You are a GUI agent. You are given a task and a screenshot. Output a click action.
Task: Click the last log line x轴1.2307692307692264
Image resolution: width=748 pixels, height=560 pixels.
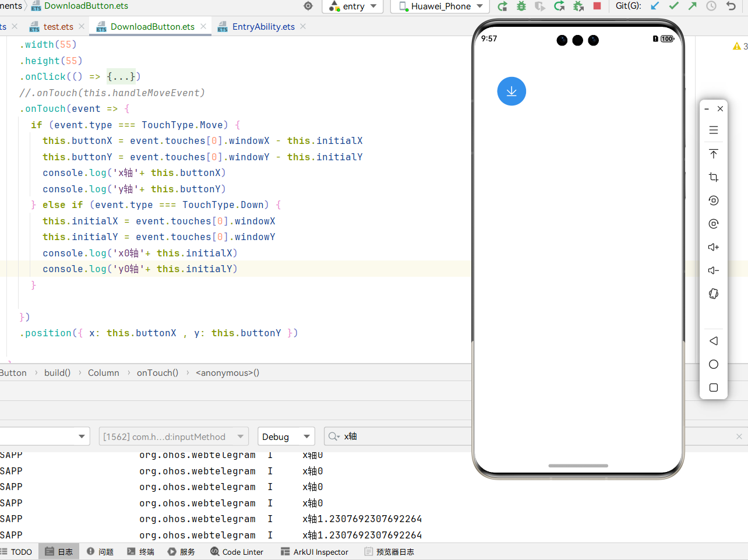(x=362, y=535)
